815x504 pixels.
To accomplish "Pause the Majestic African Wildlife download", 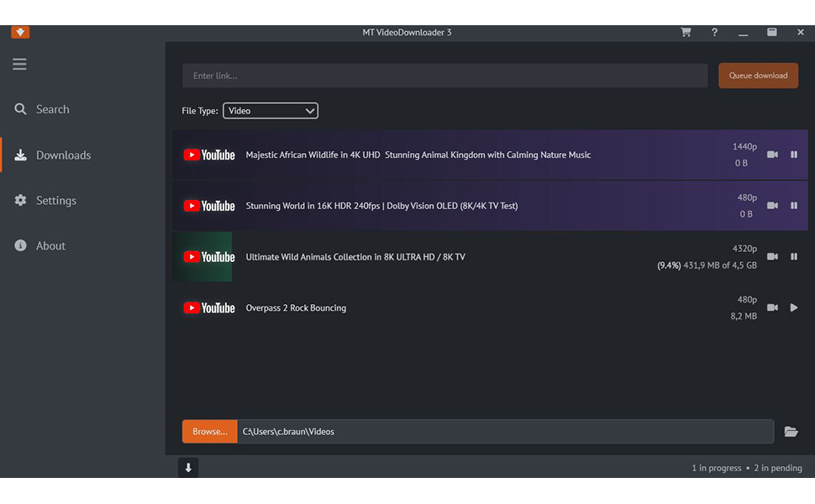I will pyautogui.click(x=794, y=155).
